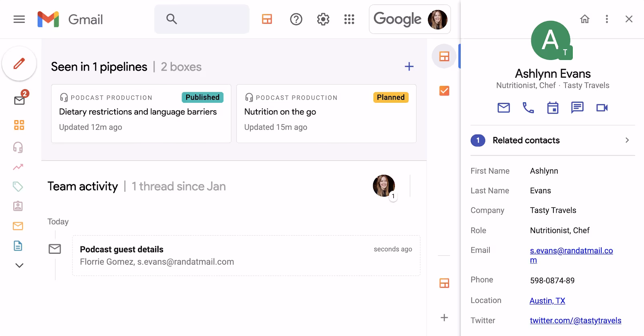The width and height of the screenshot is (644, 336).
Task: Open the Google account profile photo
Action: [x=438, y=19]
